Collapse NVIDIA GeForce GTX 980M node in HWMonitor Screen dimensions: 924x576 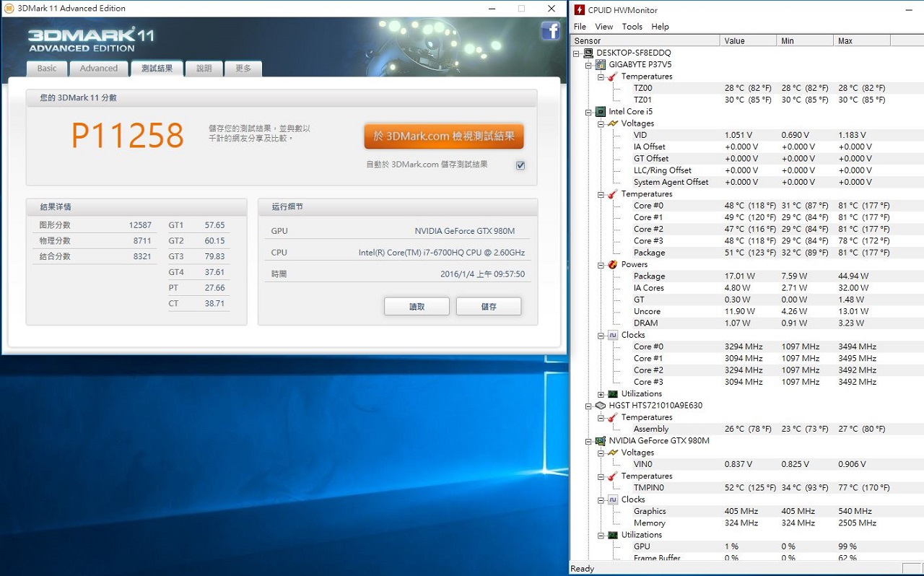(589, 441)
